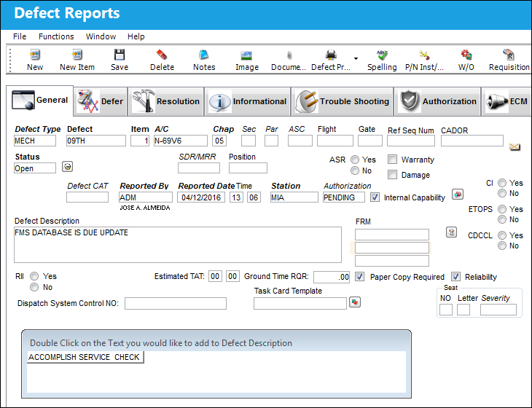This screenshot has height=408, width=532.
Task: Click the Authorization field showing PENDING
Action: pos(344,197)
